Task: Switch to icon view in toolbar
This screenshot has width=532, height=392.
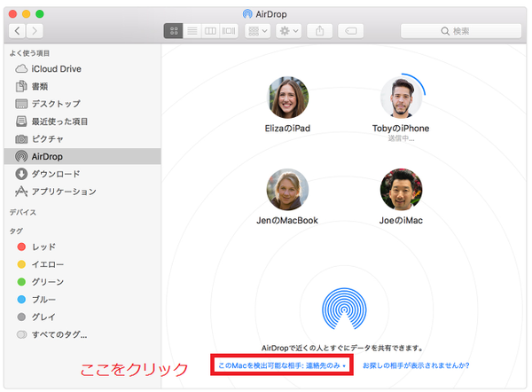Action: 174,30
